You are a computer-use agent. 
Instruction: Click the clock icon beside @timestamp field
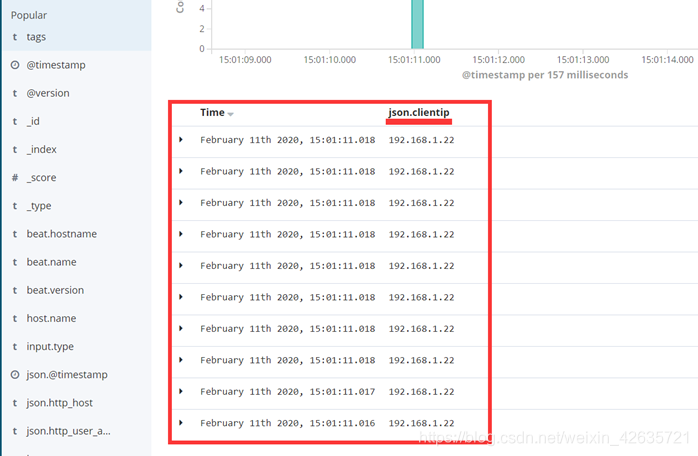(15, 65)
